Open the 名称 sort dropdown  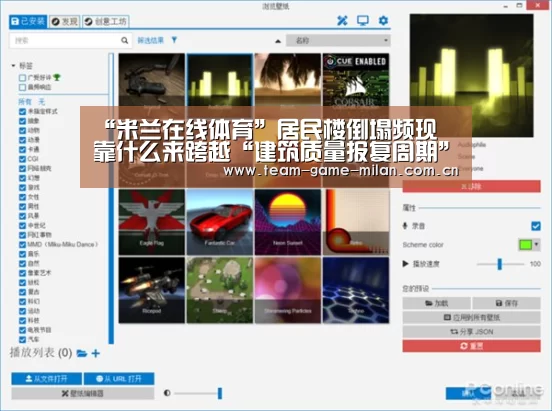pos(338,41)
